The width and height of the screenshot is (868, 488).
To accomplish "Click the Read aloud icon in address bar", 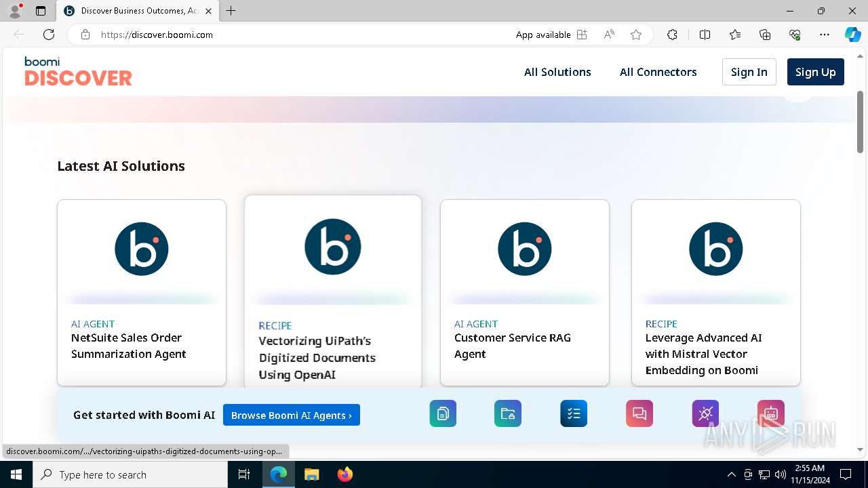I will point(609,35).
